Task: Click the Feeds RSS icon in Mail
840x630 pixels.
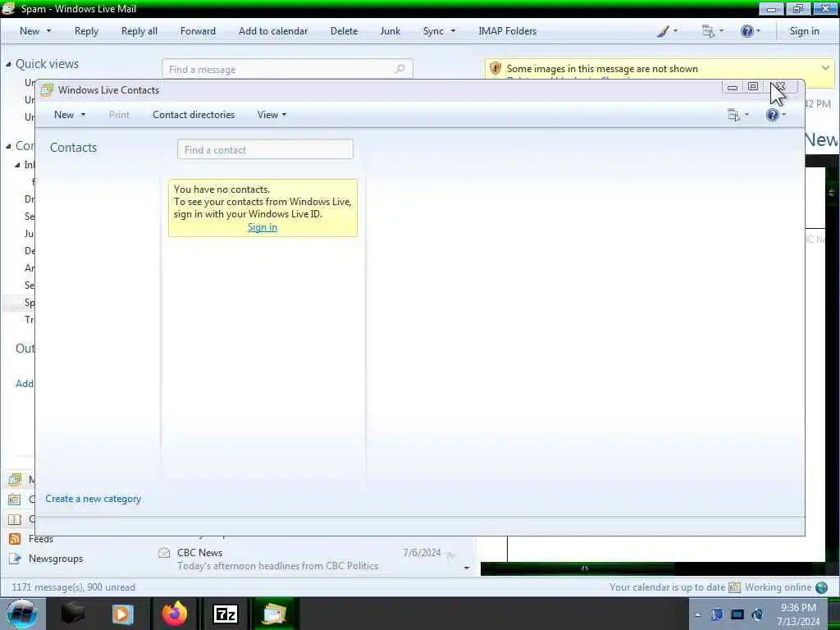Action: [x=15, y=539]
